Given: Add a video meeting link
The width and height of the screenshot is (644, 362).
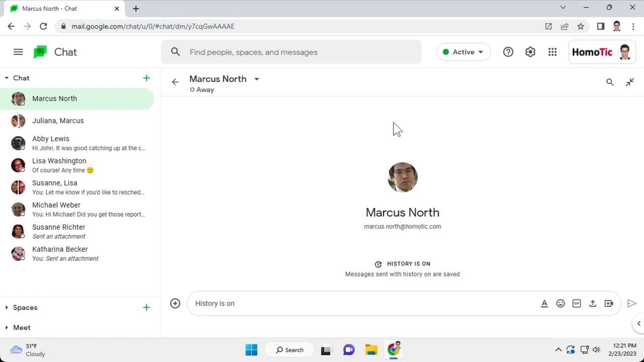Looking at the screenshot, I should 609,303.
